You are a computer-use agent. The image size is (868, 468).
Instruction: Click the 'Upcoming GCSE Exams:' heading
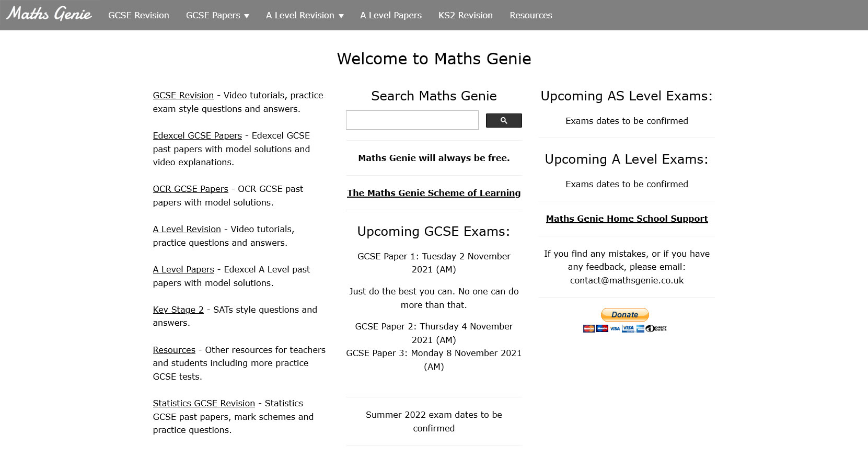(x=434, y=231)
